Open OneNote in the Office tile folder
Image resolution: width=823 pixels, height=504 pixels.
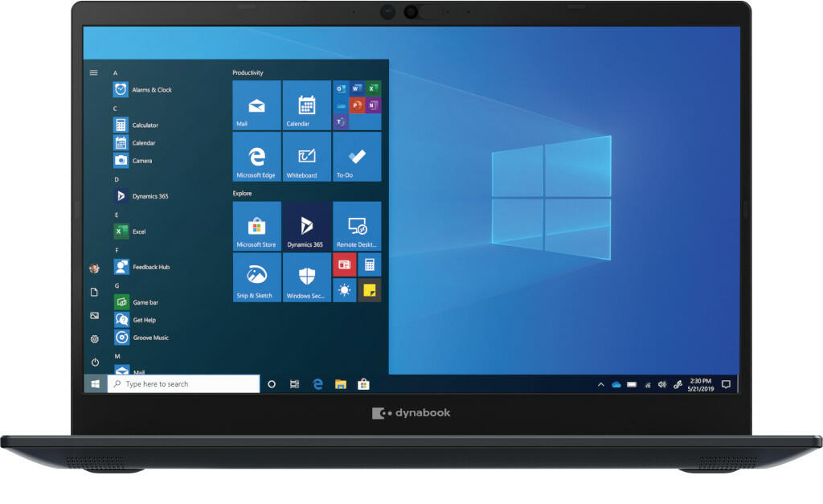point(373,105)
